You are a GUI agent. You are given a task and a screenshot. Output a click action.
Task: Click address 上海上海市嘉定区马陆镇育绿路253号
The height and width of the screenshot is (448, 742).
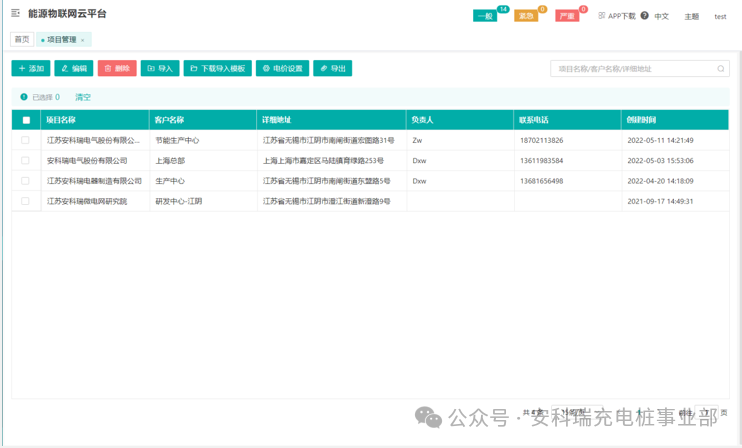(323, 160)
